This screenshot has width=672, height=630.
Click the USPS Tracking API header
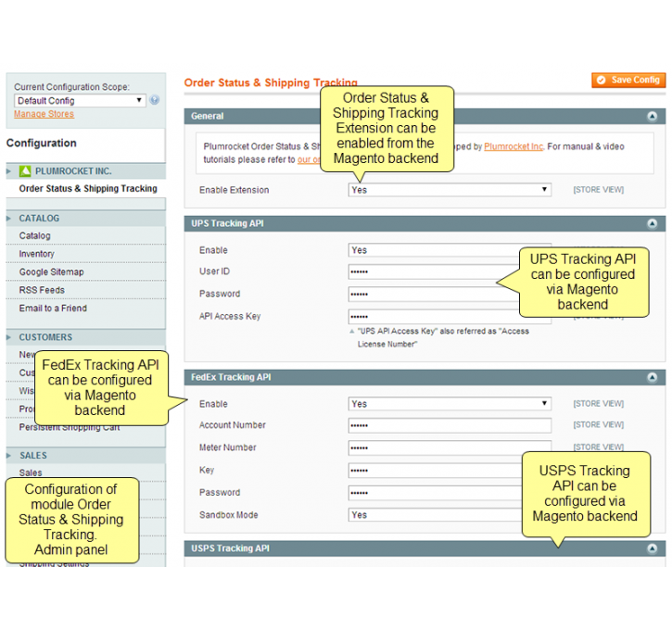pos(425,548)
